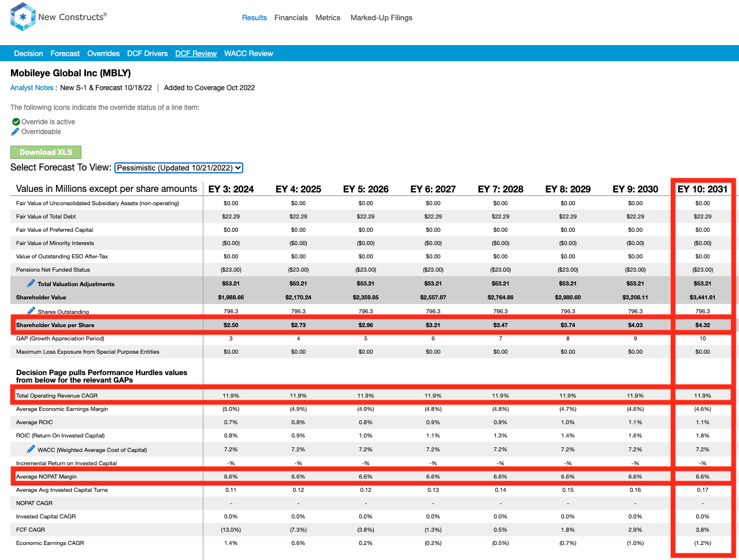This screenshot has height=560, width=739.
Task: Click the EY 3: 2024 column header
Action: pyautogui.click(x=231, y=189)
